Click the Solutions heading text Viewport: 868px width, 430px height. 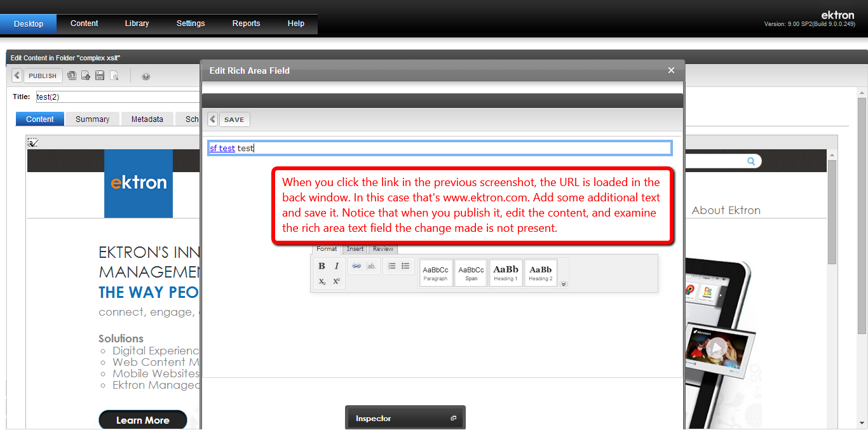[x=121, y=339]
